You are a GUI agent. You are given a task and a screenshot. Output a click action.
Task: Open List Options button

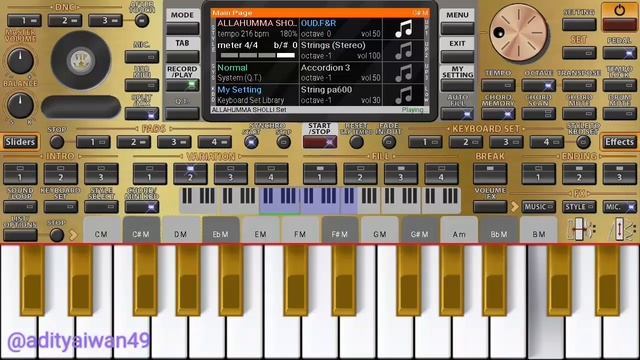(x=20, y=235)
